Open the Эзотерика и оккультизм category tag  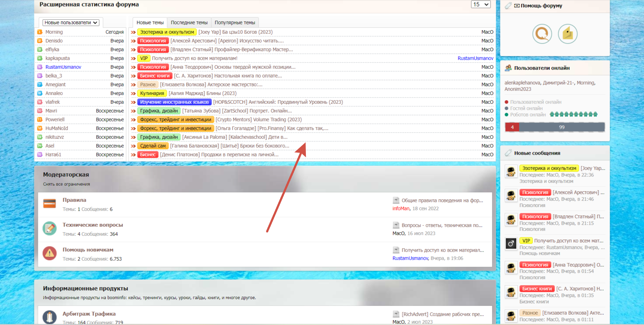click(x=167, y=32)
